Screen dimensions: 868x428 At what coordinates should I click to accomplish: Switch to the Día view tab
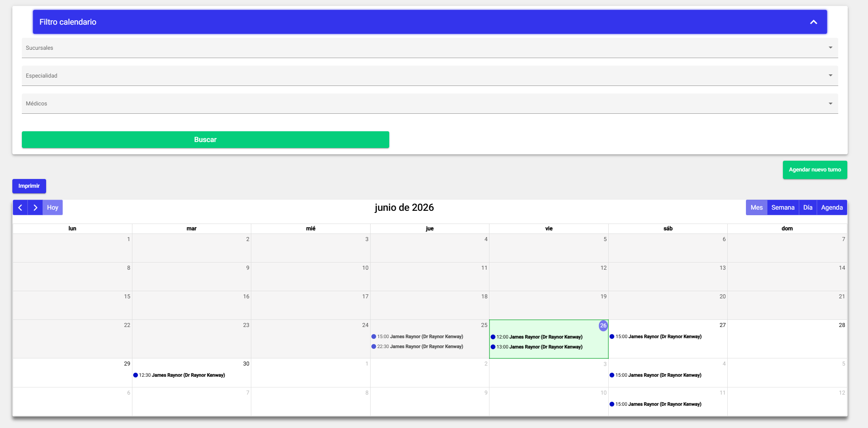808,208
